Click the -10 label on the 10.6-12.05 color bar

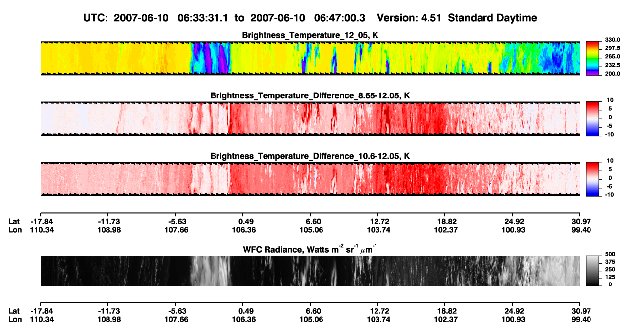(x=611, y=195)
